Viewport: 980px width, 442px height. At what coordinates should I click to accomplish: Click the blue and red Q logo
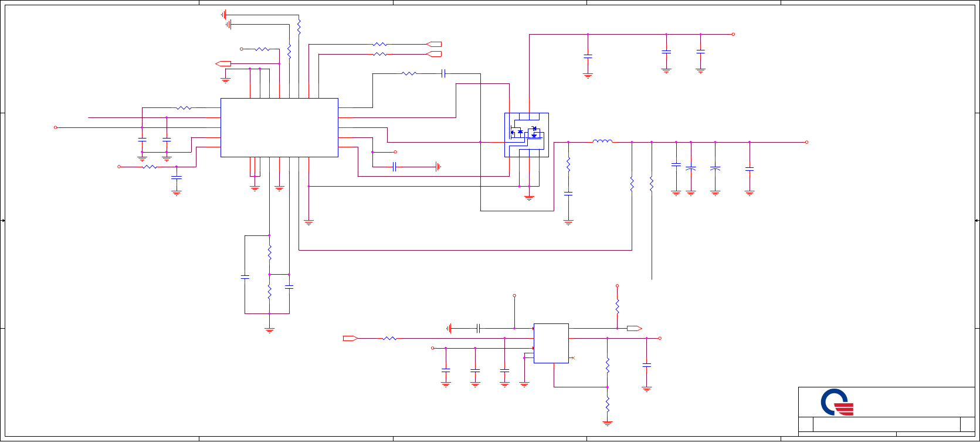point(837,403)
